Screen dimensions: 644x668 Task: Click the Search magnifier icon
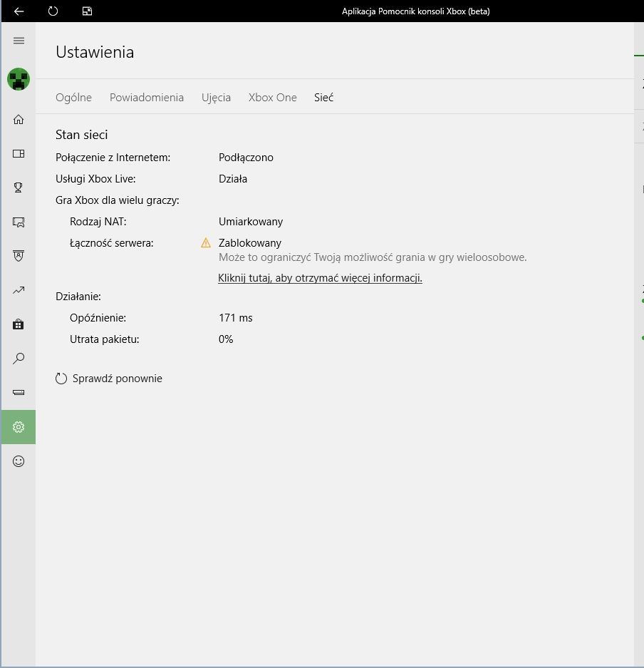coord(19,359)
